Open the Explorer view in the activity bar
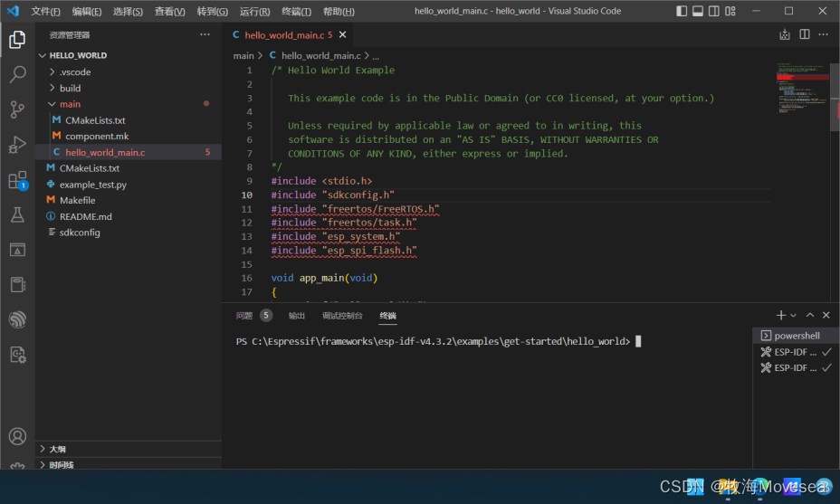840x504 pixels. point(17,39)
